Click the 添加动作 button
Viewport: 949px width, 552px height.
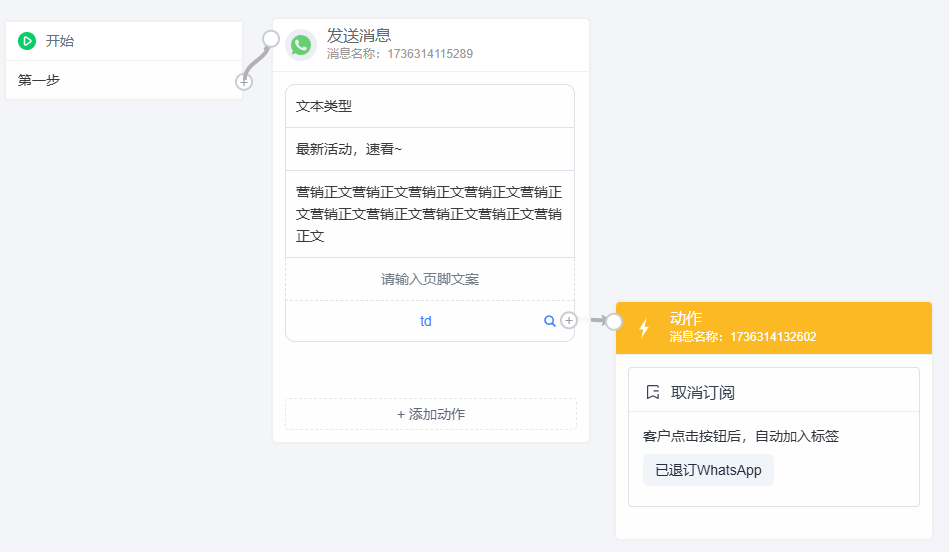tap(431, 414)
